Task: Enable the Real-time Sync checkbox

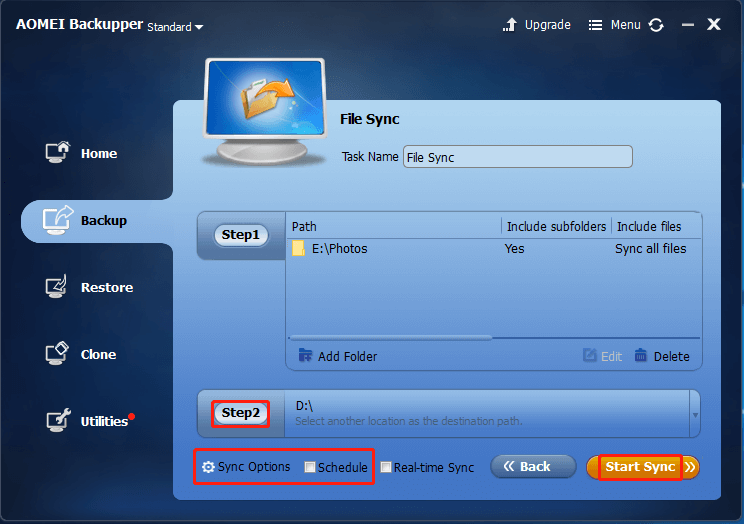Action: tap(386, 468)
